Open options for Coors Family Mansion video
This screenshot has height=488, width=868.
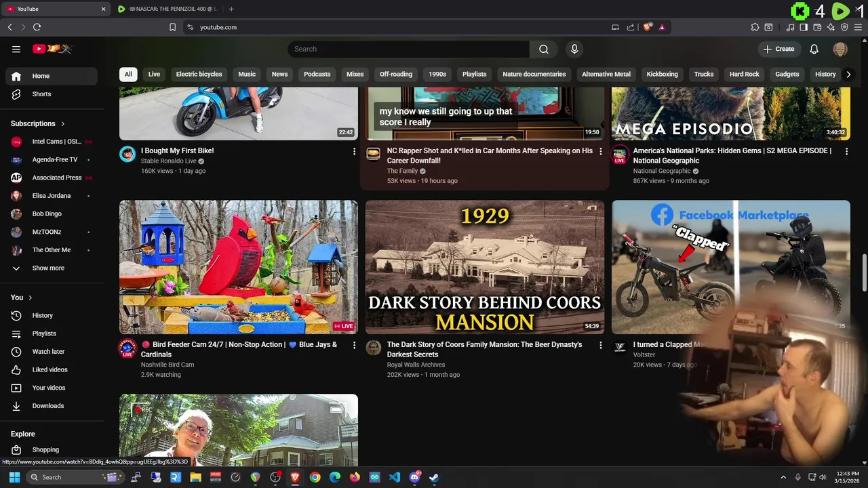click(x=600, y=346)
